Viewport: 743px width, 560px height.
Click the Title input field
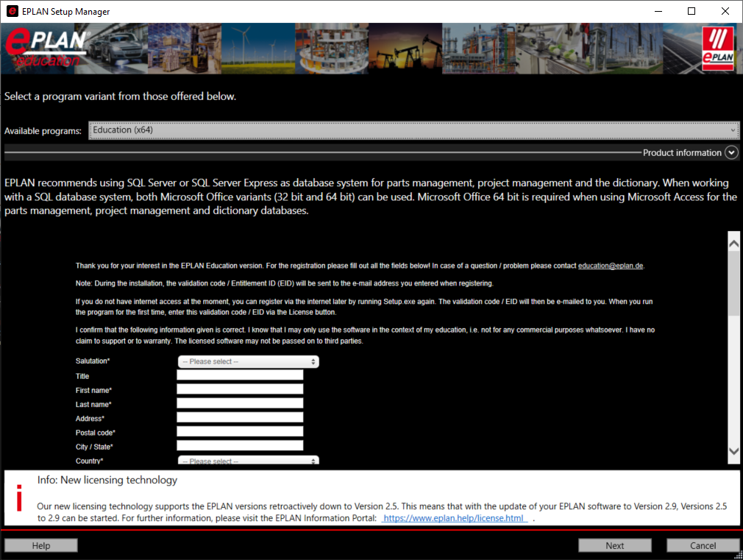click(240, 375)
